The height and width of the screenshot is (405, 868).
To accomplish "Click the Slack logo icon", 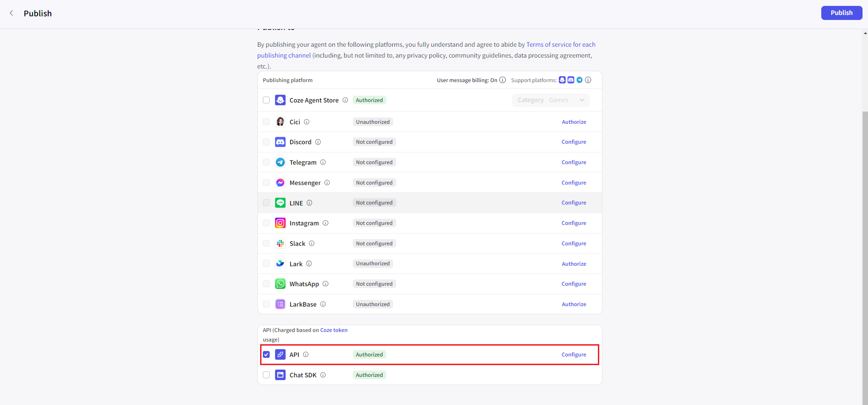I will [x=281, y=244].
